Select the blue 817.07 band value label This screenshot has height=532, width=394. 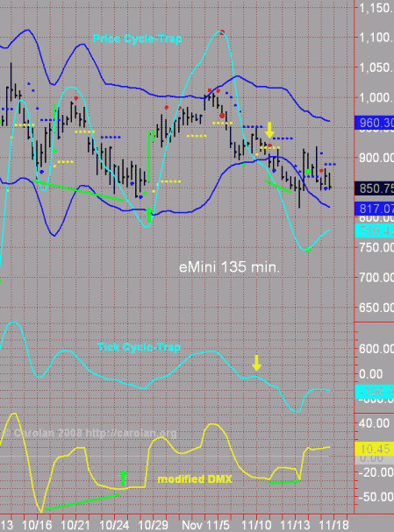pos(374,209)
